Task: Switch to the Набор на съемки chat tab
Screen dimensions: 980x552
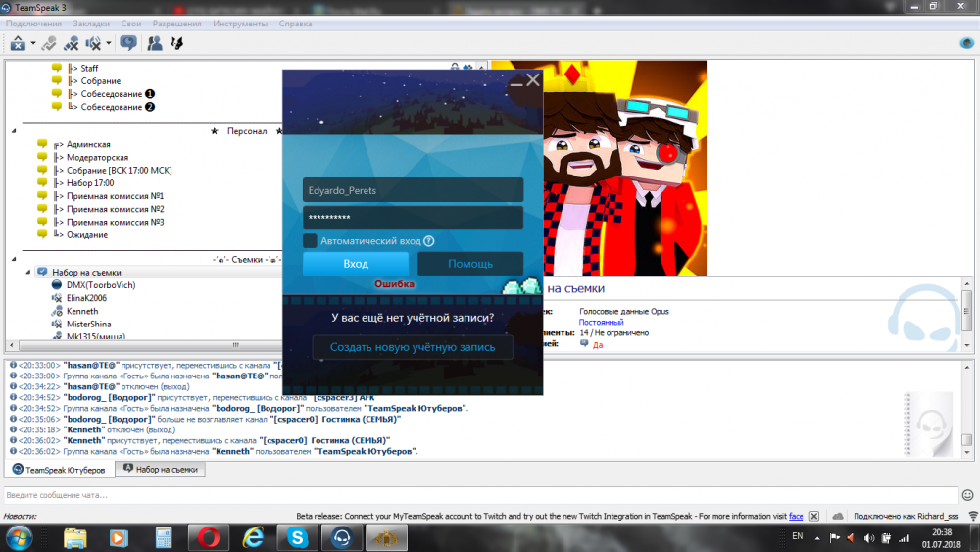Action: pos(160,470)
